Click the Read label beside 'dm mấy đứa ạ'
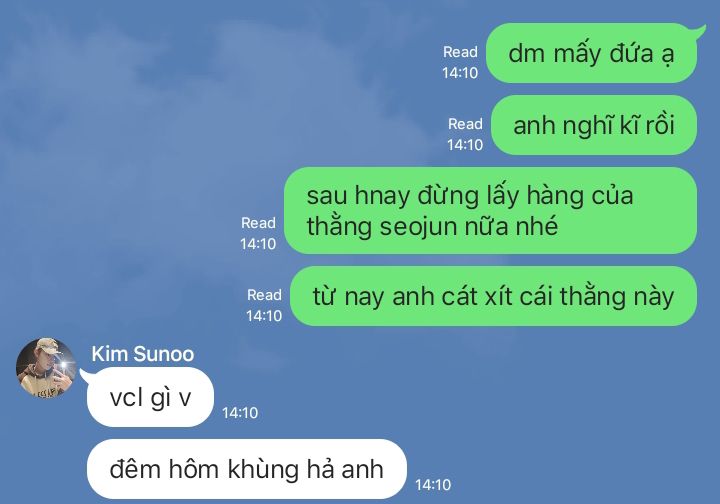Viewport: 720px width, 504px height. point(460,52)
